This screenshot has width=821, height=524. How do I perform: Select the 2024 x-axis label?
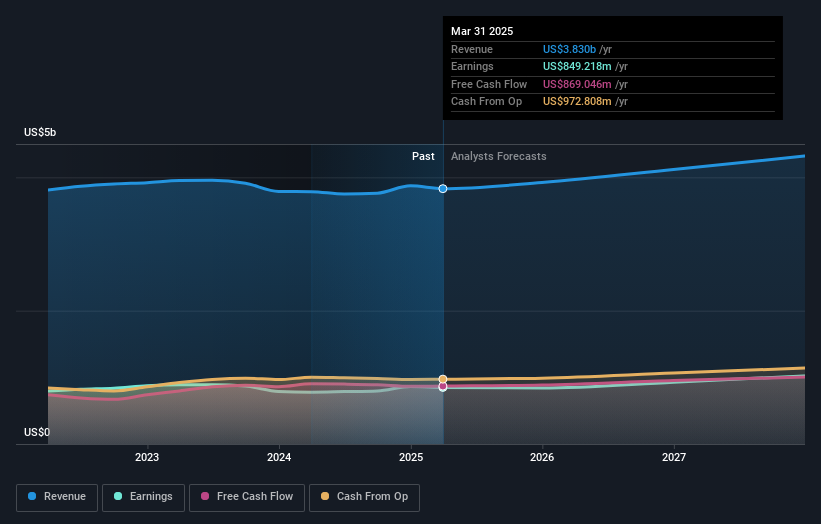click(x=279, y=457)
